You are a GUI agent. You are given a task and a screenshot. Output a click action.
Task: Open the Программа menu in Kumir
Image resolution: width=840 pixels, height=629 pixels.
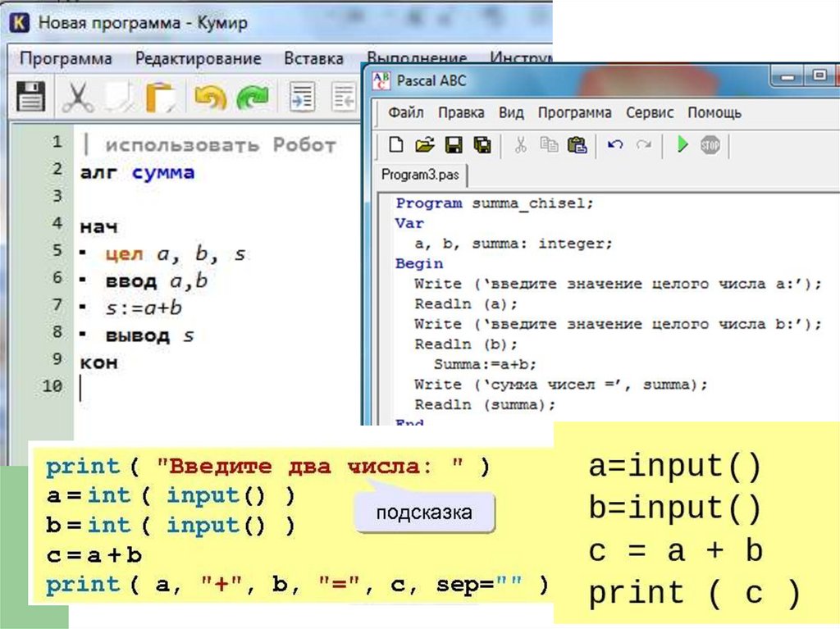[66, 58]
